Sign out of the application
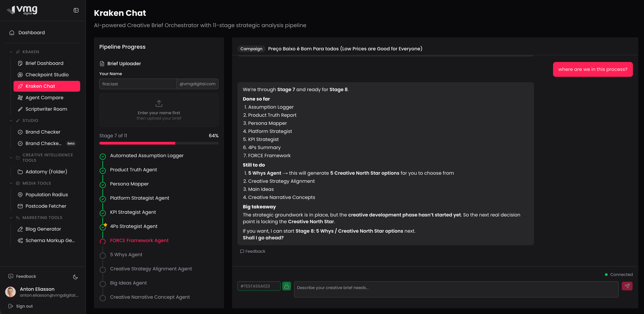 (x=24, y=306)
